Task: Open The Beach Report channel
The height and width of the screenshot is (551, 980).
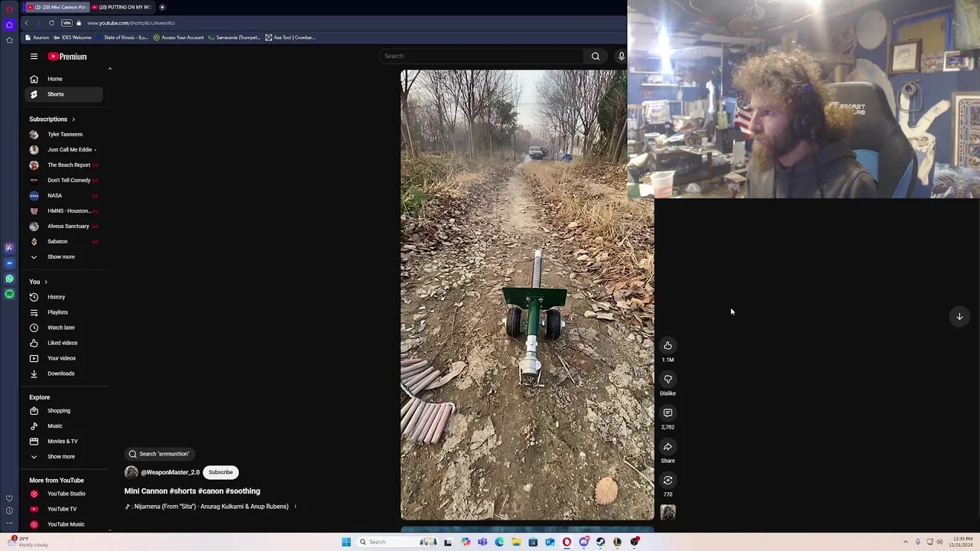Action: coord(64,165)
